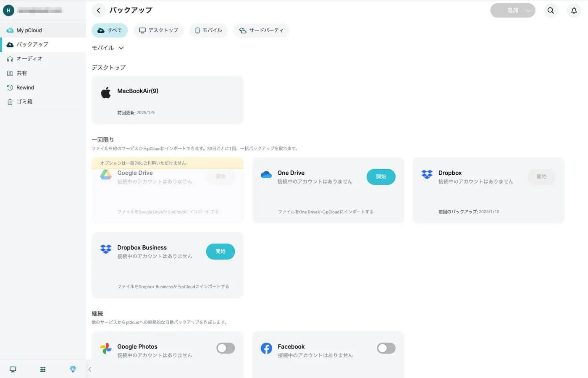
Task: Click the diamond icon in the bottom bar
Action: tap(73, 369)
